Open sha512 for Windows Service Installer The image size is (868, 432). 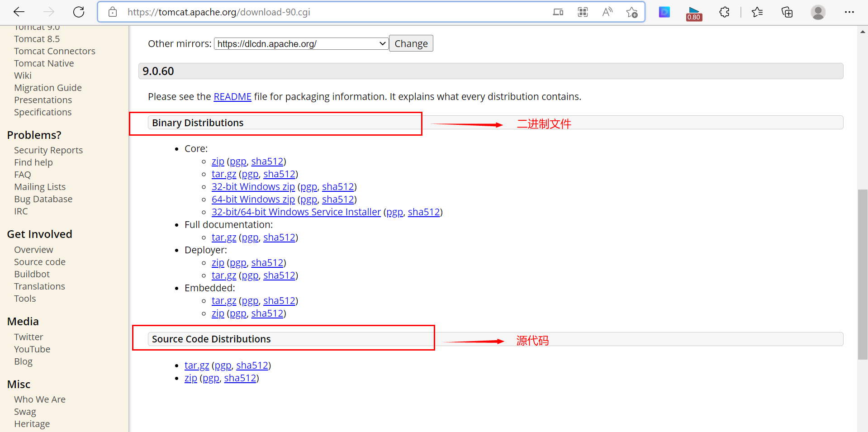click(424, 212)
